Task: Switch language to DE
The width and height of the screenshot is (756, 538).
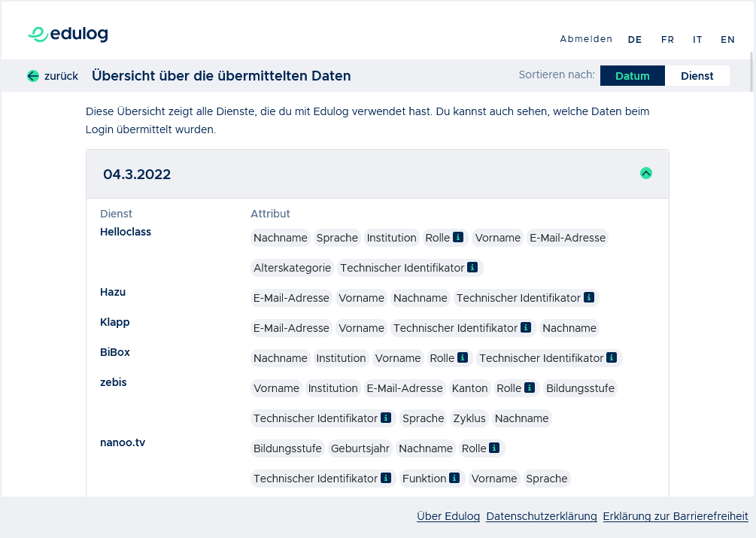Action: pyautogui.click(x=634, y=40)
